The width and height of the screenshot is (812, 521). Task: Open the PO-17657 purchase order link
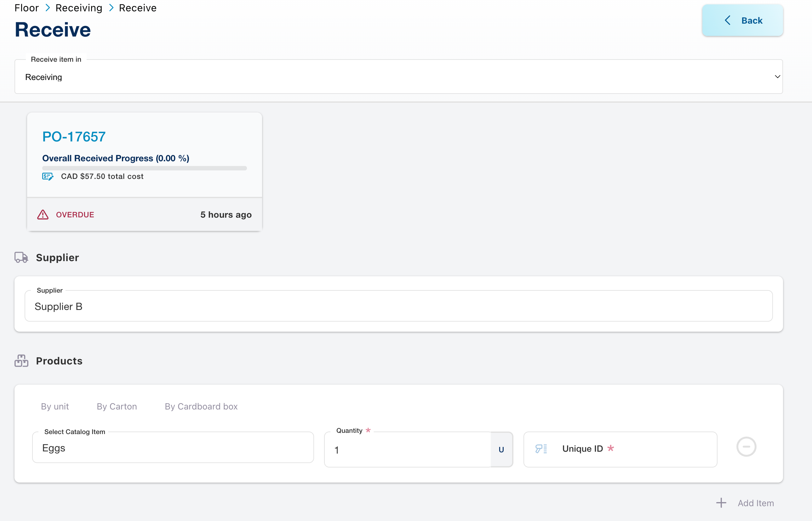[74, 137]
